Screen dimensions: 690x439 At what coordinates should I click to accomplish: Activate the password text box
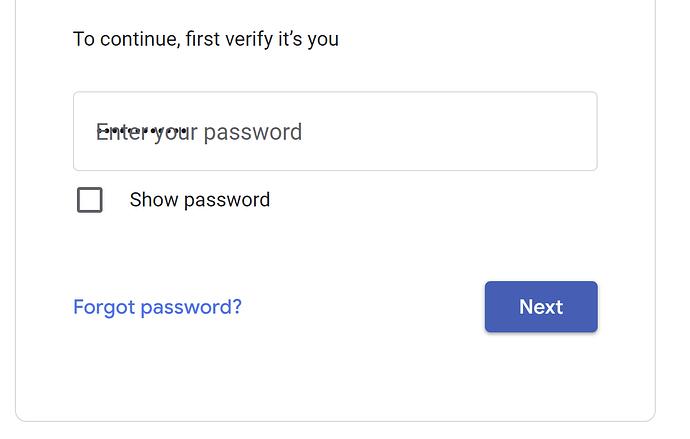point(335,132)
